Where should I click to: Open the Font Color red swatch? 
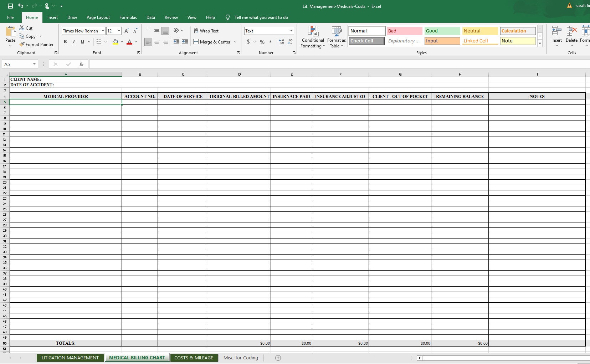click(129, 42)
